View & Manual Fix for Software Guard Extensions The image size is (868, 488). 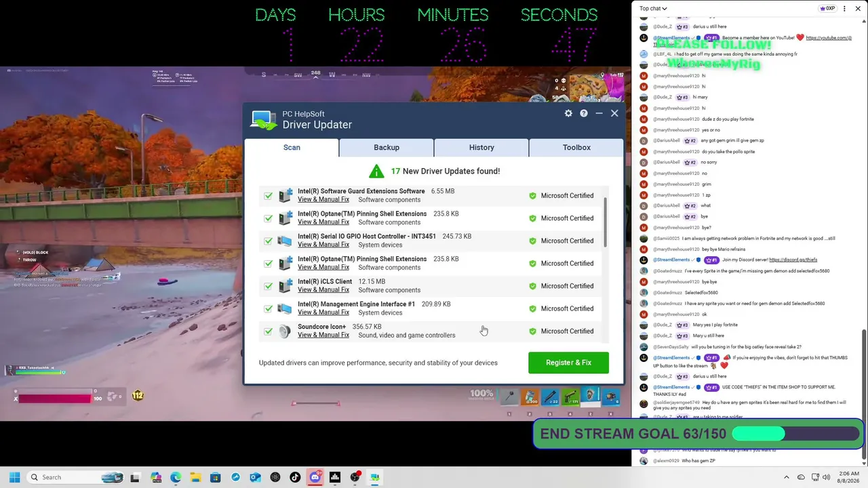coord(323,199)
